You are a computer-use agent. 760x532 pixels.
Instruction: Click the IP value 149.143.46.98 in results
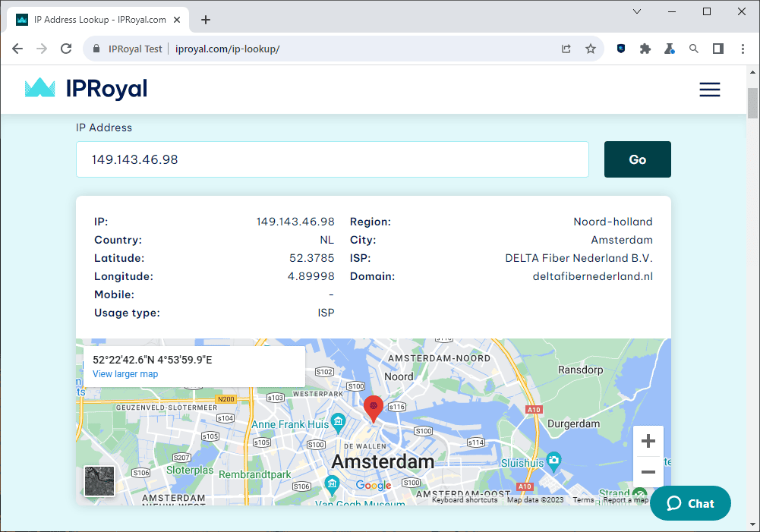point(295,222)
